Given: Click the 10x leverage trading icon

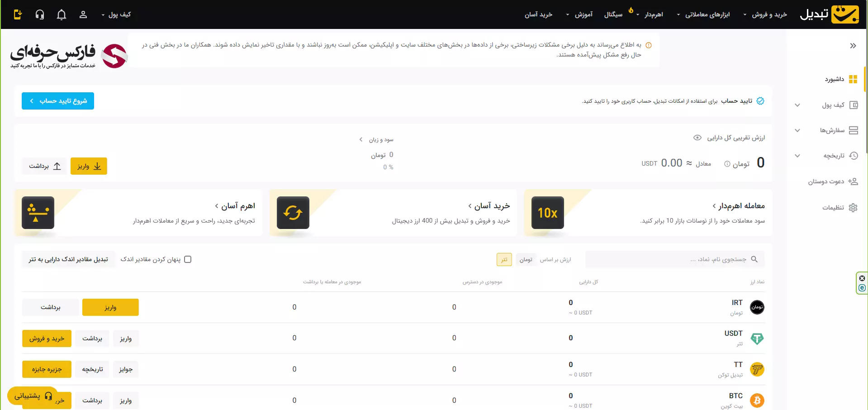Looking at the screenshot, I should pyautogui.click(x=547, y=213).
